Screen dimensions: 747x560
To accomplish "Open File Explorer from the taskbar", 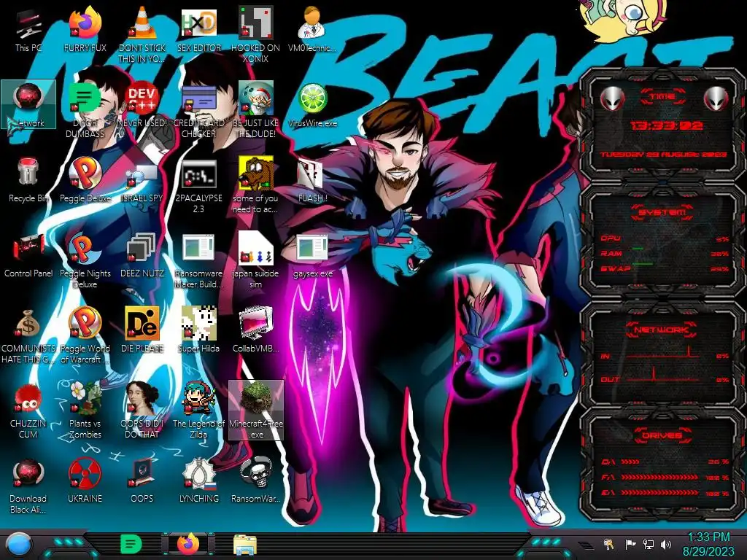I will pos(245,545).
